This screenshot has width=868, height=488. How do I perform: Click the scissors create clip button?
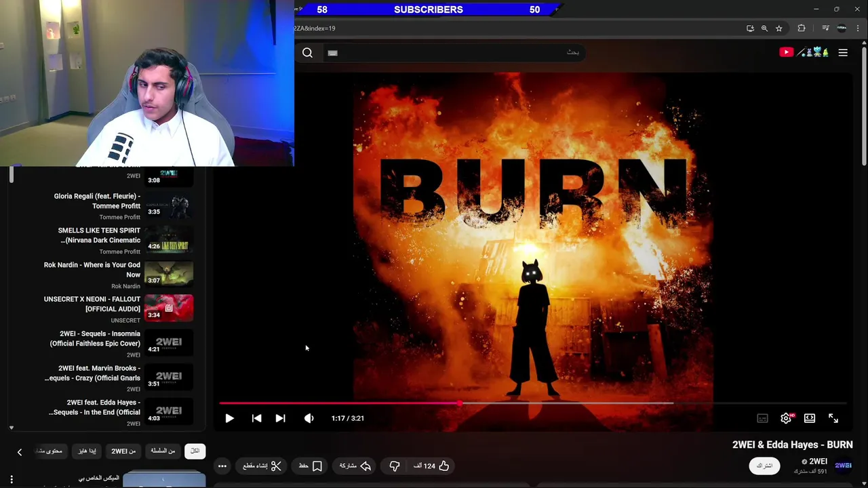pyautogui.click(x=262, y=466)
